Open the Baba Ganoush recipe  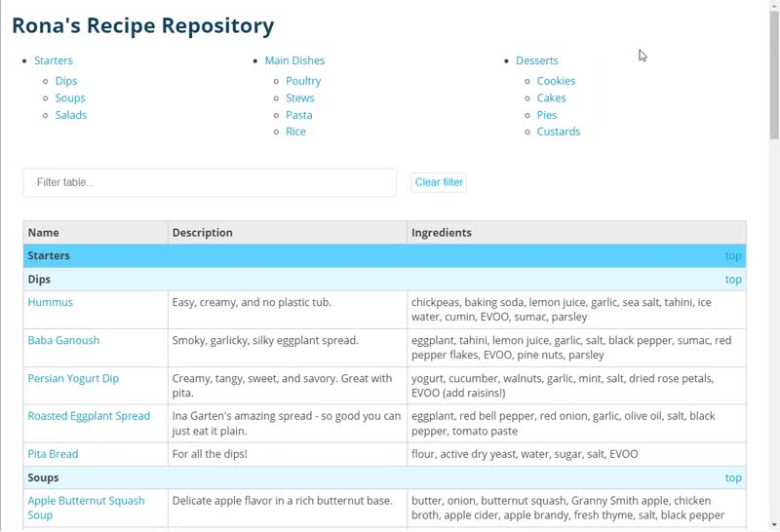(x=63, y=341)
